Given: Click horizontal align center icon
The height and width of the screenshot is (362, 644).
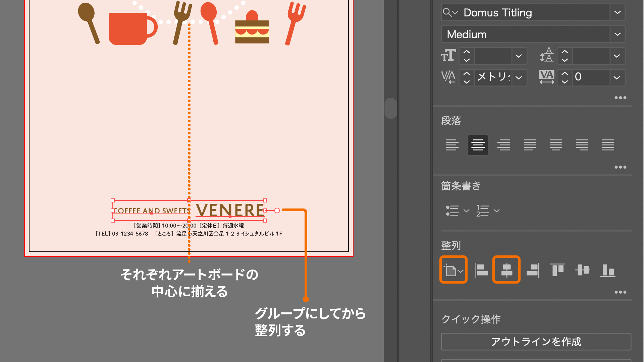Looking at the screenshot, I should click(506, 270).
